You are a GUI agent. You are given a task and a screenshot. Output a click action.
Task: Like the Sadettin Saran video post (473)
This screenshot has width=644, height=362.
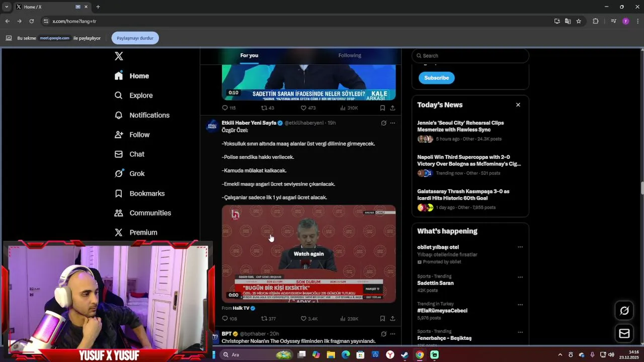[x=308, y=108]
